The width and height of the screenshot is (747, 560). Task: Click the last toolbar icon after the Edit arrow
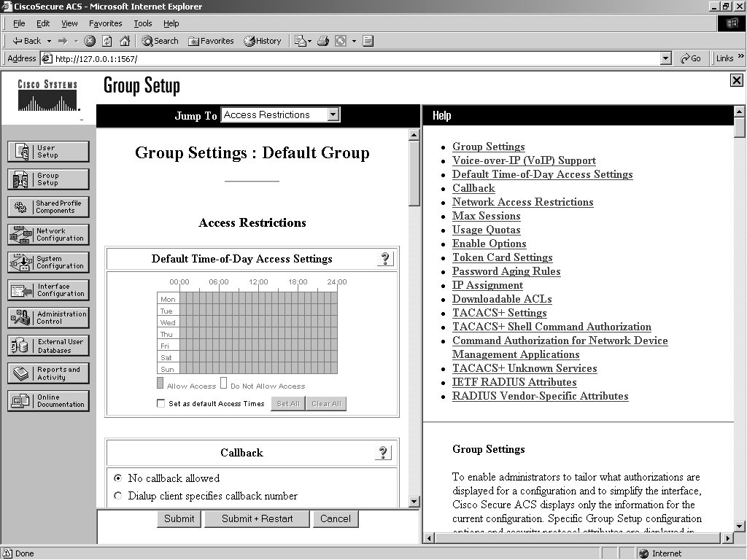tap(368, 41)
